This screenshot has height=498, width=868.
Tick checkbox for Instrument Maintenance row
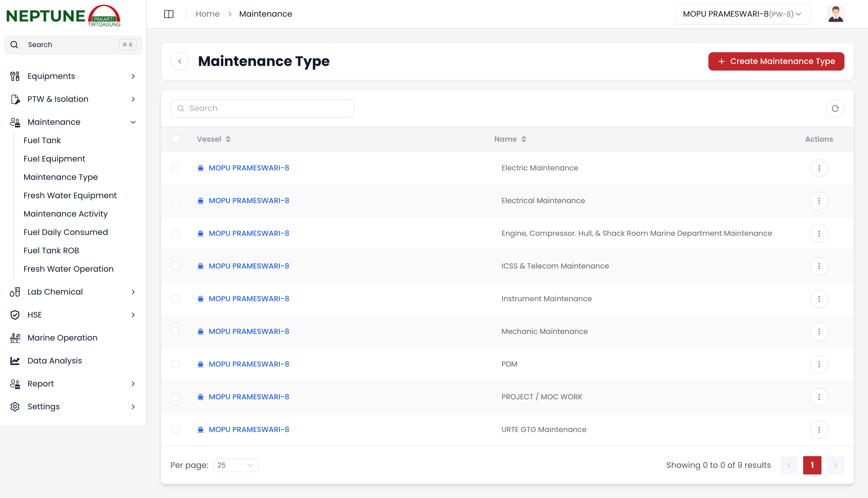coord(175,299)
